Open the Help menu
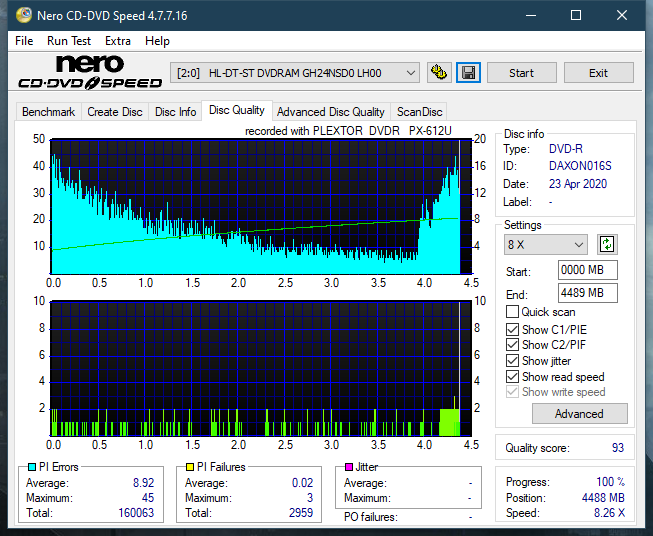Screen dimensions: 653x536 [x=157, y=41]
